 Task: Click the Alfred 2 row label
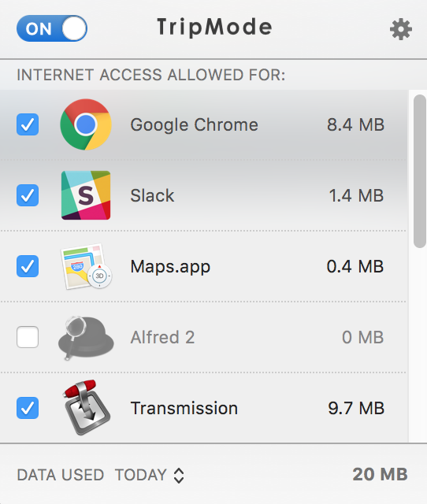click(162, 338)
